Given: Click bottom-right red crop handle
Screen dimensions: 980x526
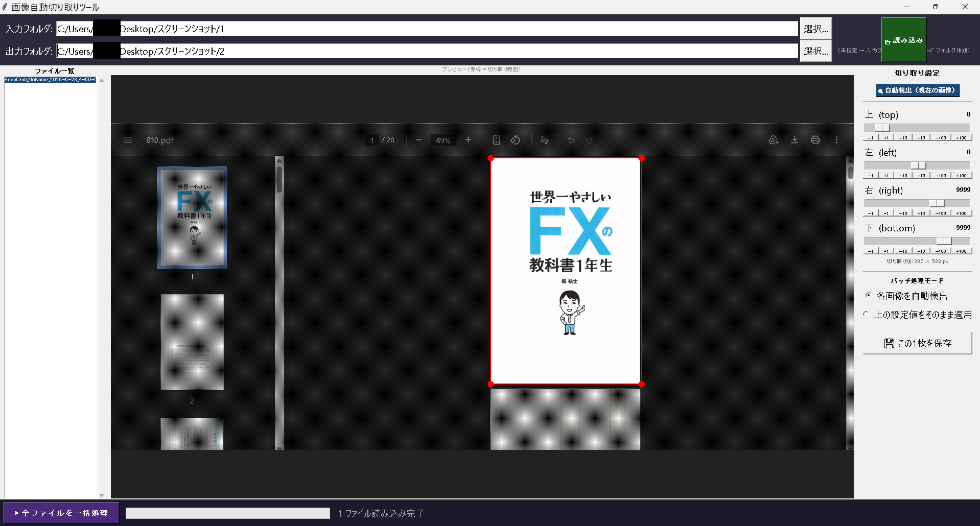Looking at the screenshot, I should pyautogui.click(x=641, y=384).
